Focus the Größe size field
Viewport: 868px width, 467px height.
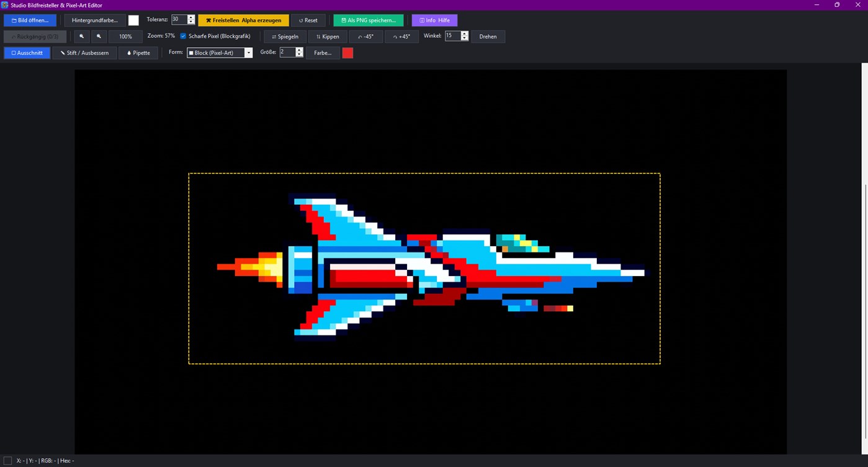click(287, 52)
